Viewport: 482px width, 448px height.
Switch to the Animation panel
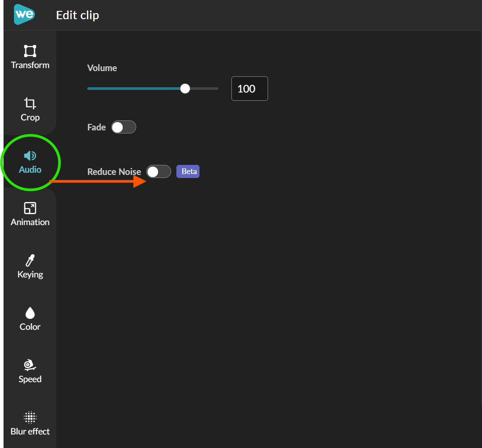coord(30,214)
